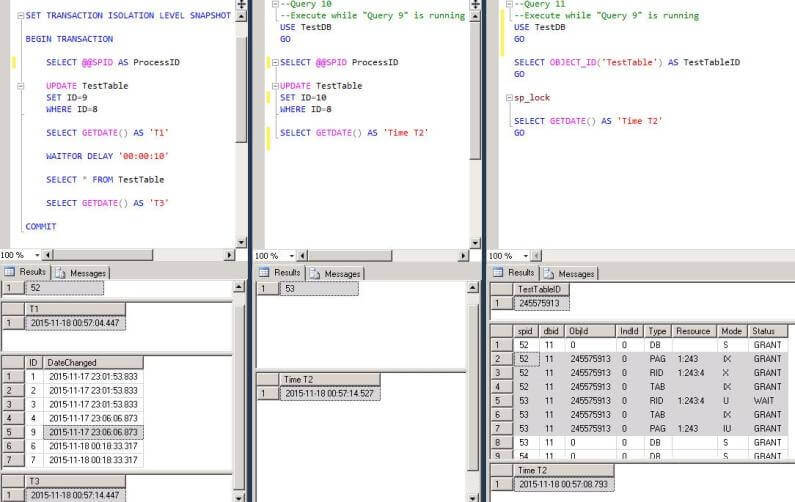Click the split handle icon atop left editor scrollbar
The width and height of the screenshot is (795, 502).
point(240,4)
